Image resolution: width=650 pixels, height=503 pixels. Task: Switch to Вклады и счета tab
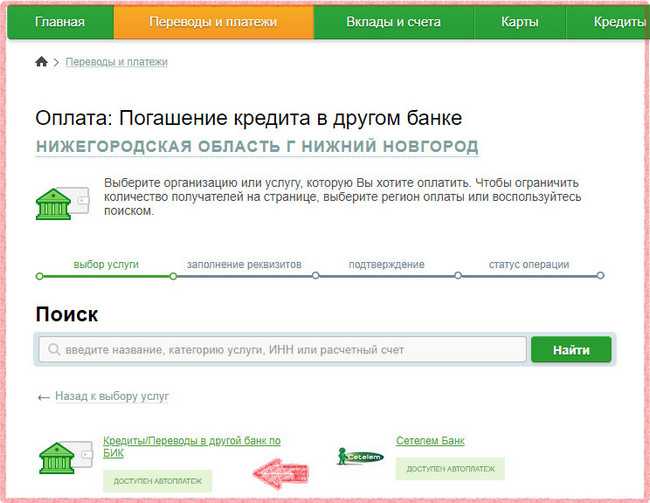click(x=393, y=22)
